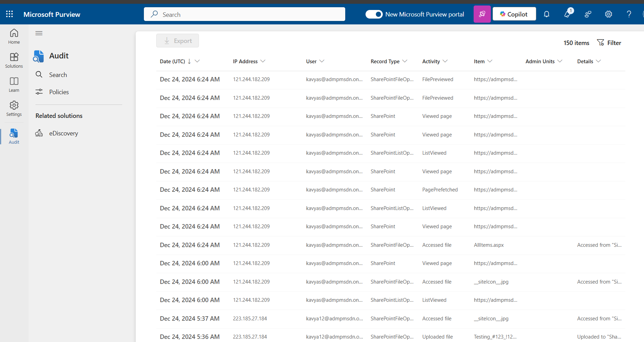Open the Admin Units column dropdown
644x342 pixels.
[560, 61]
